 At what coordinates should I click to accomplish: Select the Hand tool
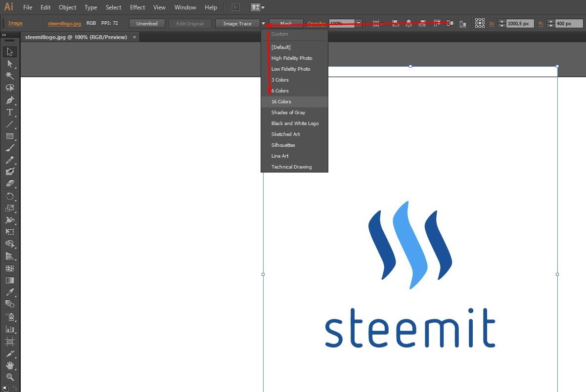[10, 365]
